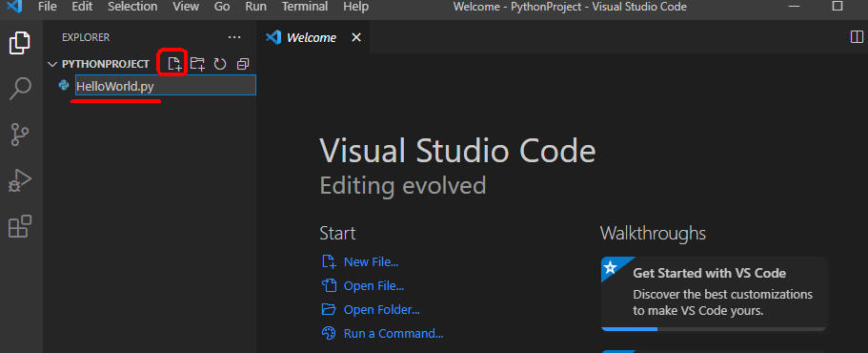Open the Source Control view
868x353 pixels.
tap(20, 135)
